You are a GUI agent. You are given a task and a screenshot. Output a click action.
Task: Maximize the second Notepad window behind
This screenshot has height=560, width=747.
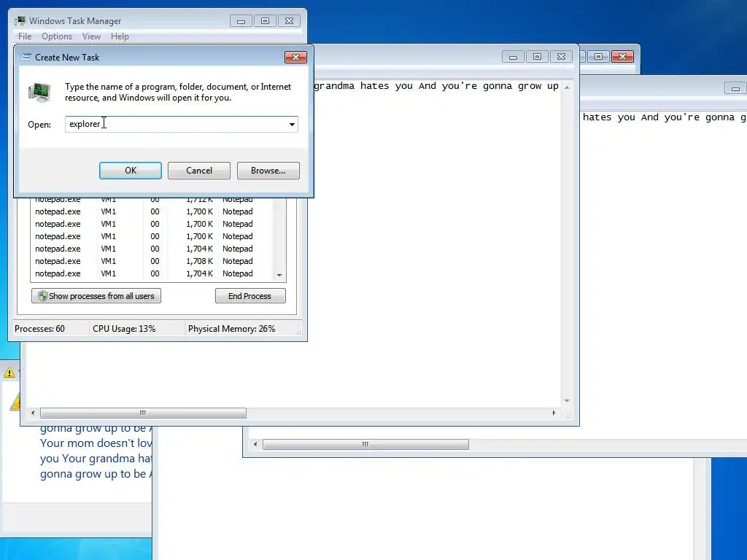(598, 57)
